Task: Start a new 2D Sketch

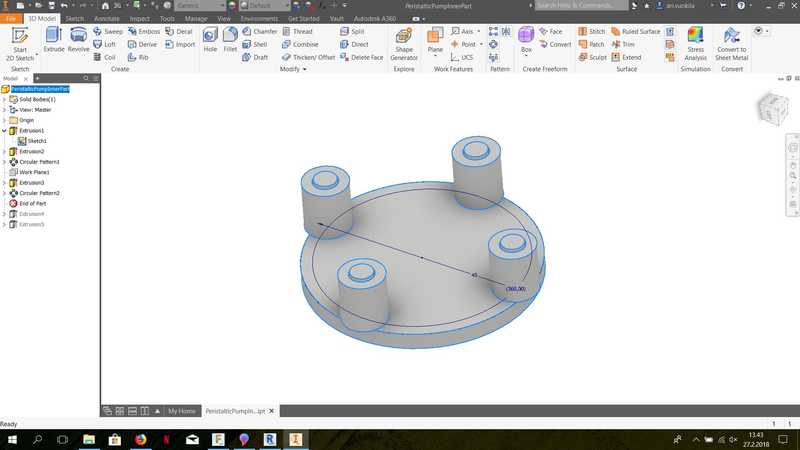Action: click(x=20, y=44)
